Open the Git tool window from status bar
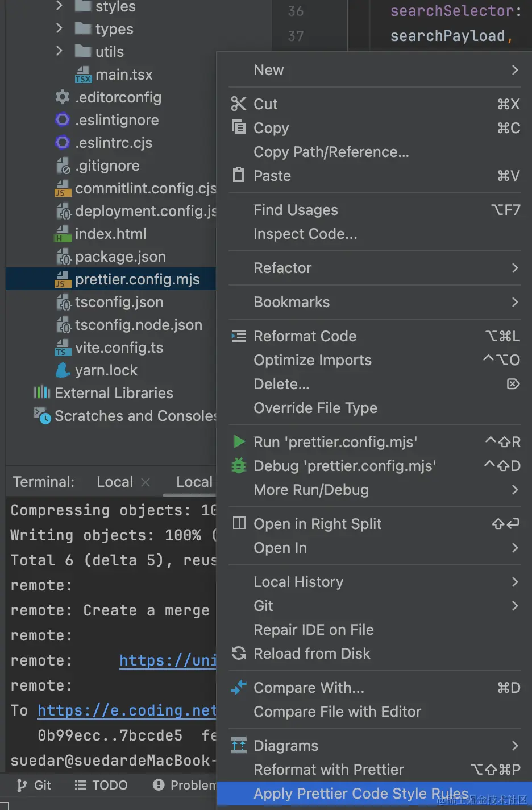The image size is (532, 810). point(33,785)
